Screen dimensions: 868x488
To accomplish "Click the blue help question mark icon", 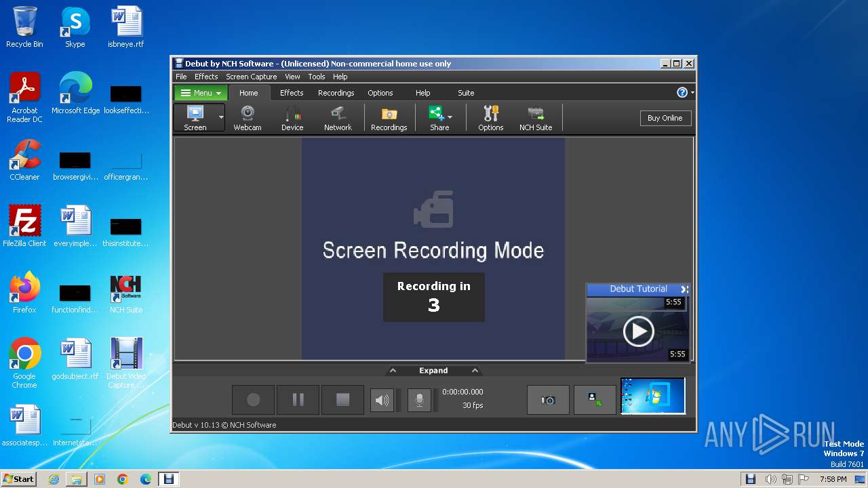I will point(682,93).
